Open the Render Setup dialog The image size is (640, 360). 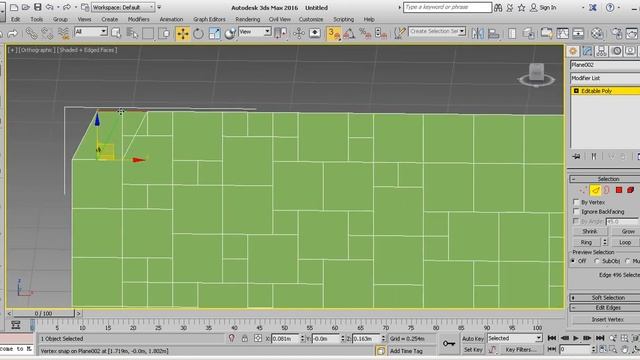pos(617,33)
